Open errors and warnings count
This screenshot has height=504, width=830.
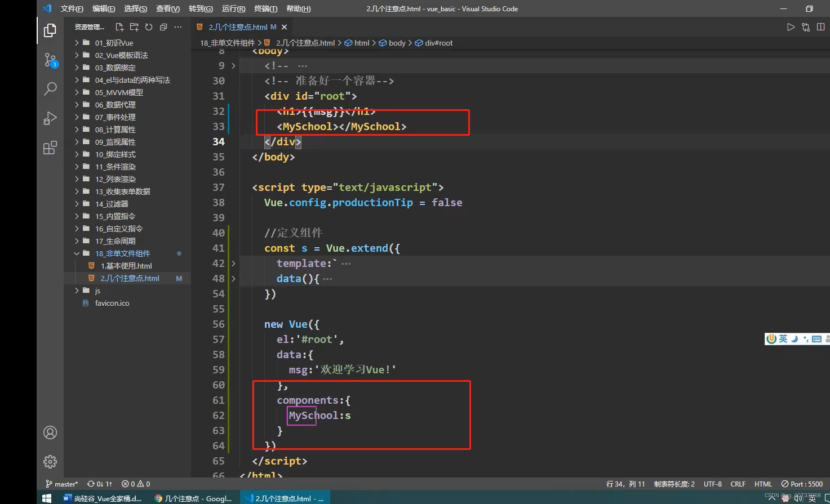[136, 484]
